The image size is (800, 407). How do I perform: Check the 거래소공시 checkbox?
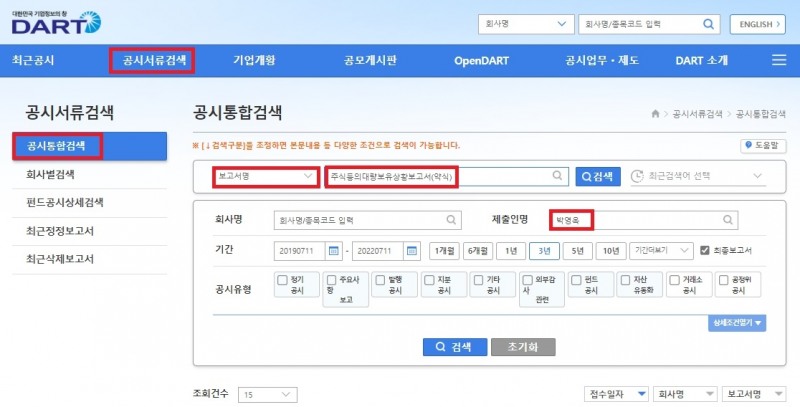(674, 280)
